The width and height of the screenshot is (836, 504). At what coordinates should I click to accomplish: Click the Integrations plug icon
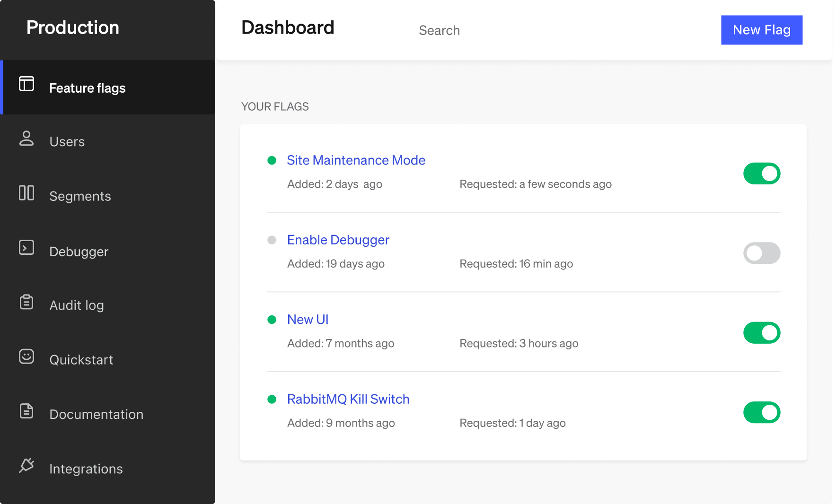coord(26,465)
